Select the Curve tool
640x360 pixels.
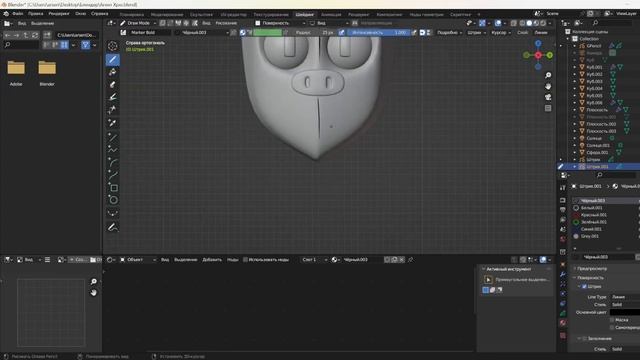(x=113, y=176)
